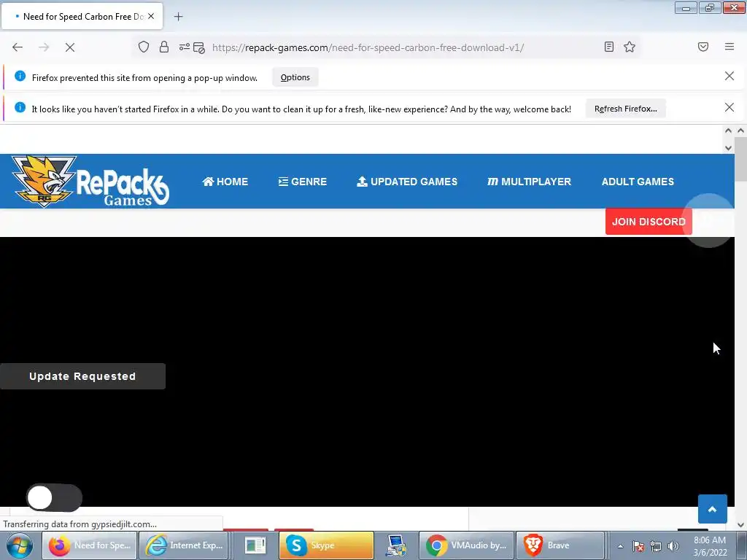Click JOIN DISCORD button
This screenshot has height=560, width=747.
(x=649, y=222)
